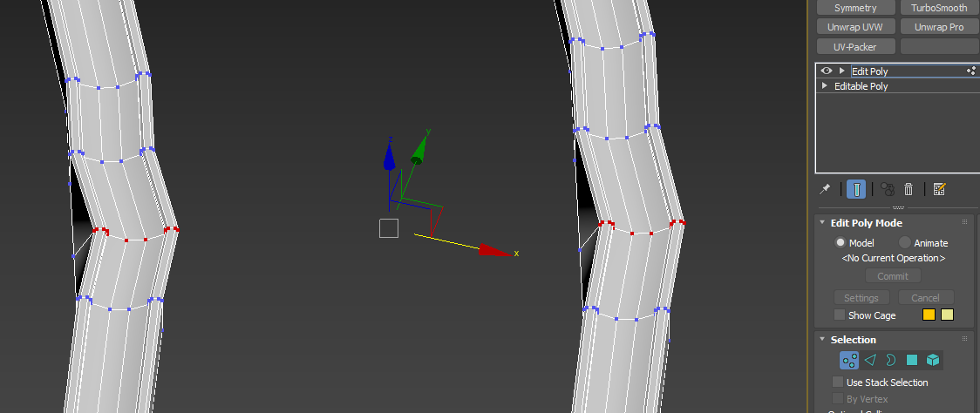The image size is (980, 413).
Task: Select Element sub-object level icon
Action: [x=933, y=360]
